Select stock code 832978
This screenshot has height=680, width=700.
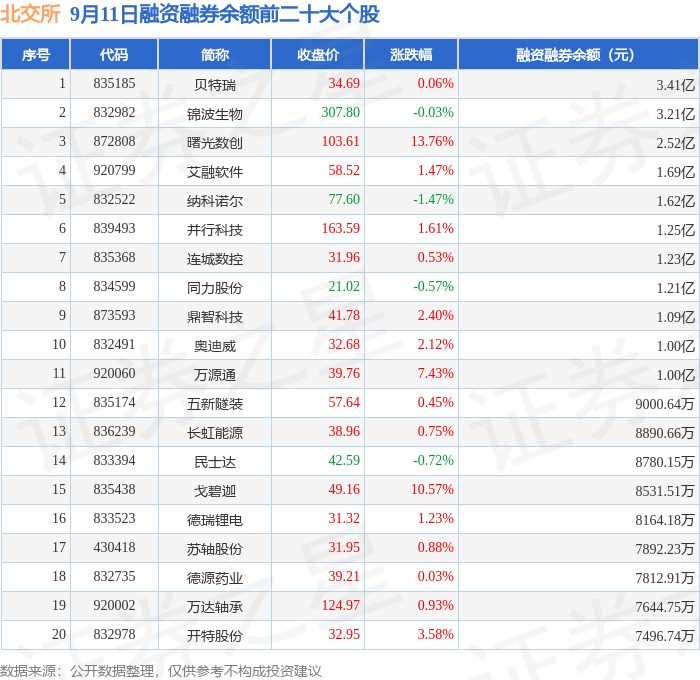(x=114, y=634)
